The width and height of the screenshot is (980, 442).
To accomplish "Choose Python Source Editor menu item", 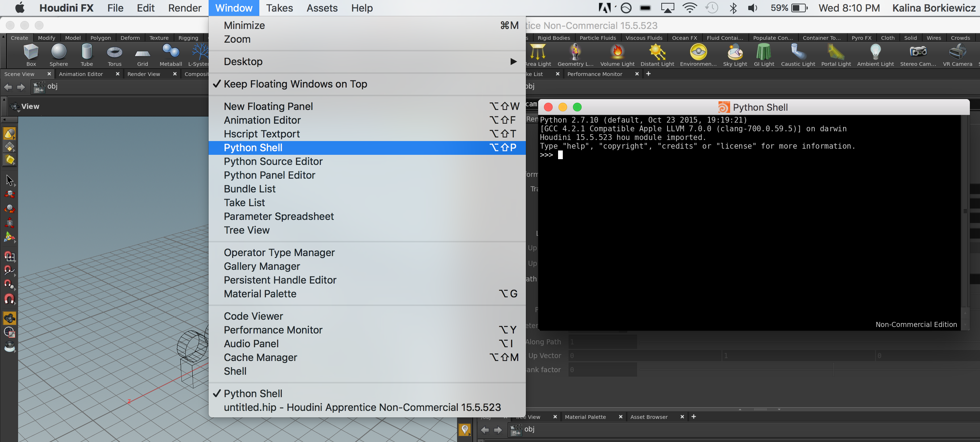I will coord(273,162).
